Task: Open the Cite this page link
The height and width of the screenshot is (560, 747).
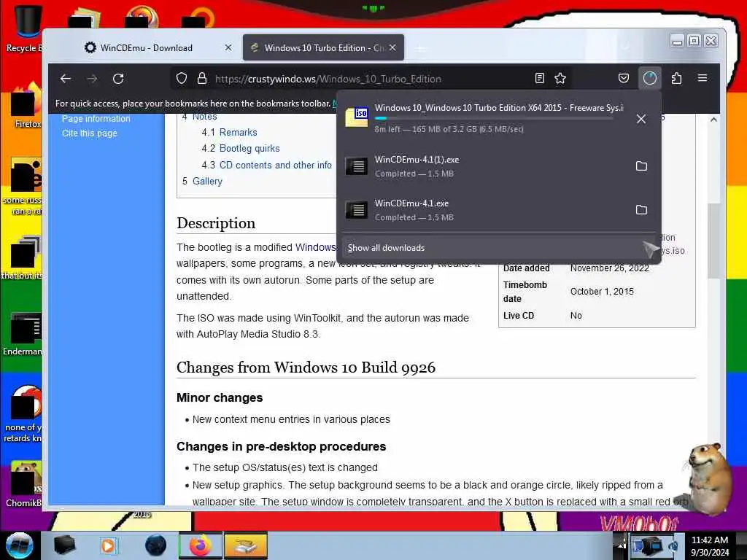Action: point(90,133)
